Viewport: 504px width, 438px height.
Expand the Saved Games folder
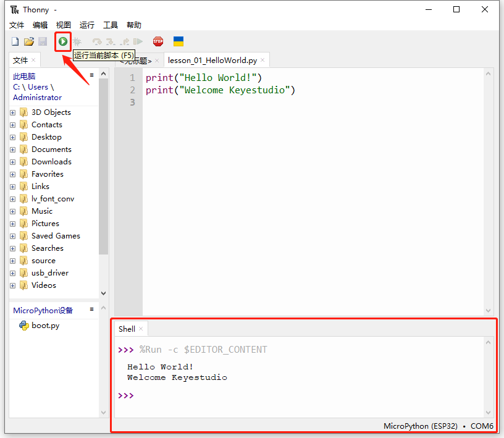click(x=12, y=236)
